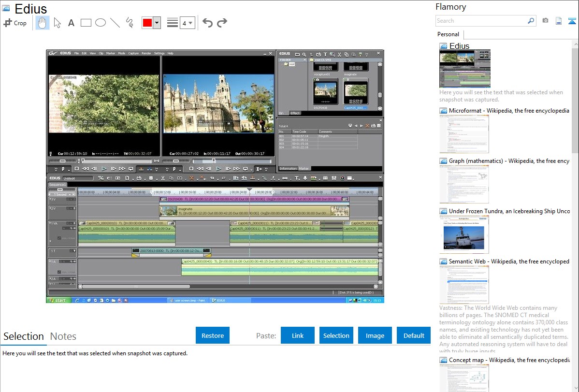This screenshot has height=392, width=579.
Task: Select the straight line tool
Action: point(115,23)
